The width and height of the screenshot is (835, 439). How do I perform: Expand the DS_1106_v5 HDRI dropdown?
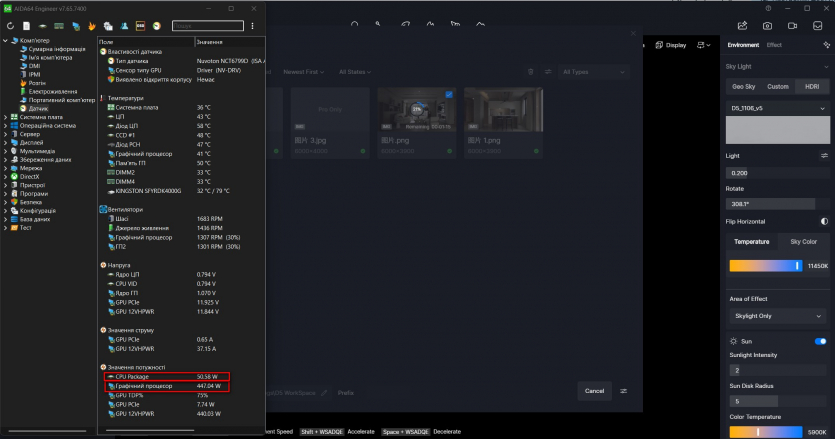[x=777, y=107]
